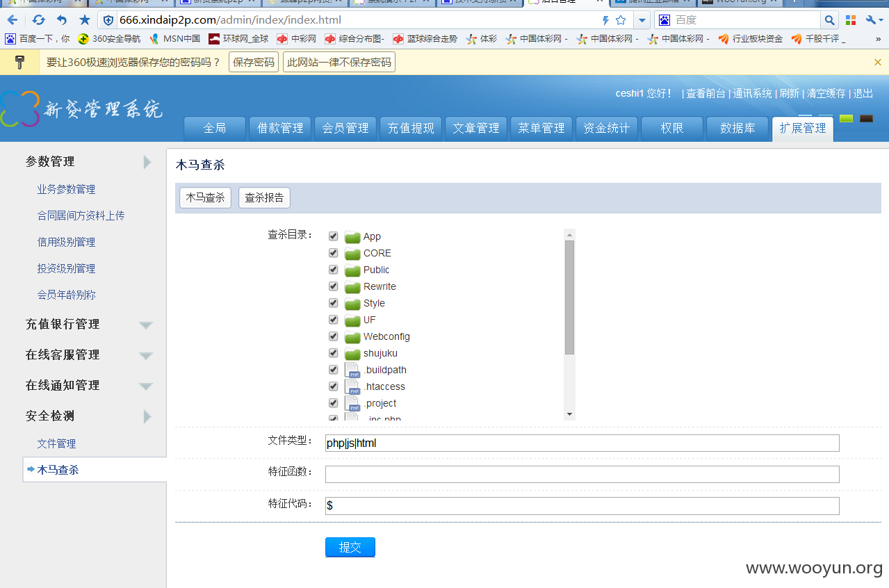
Task: Show more bookmarks with the » chevron
Action: 878,39
